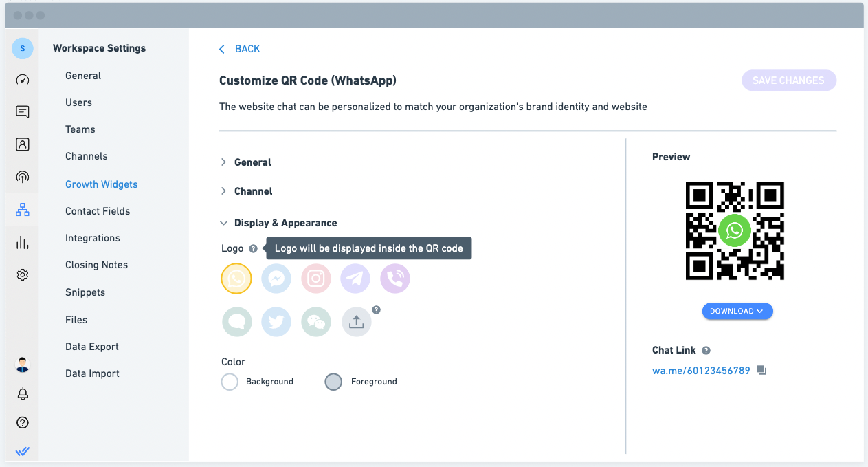Open the Settings gear icon
Viewport: 868px width, 467px height.
tap(23, 275)
